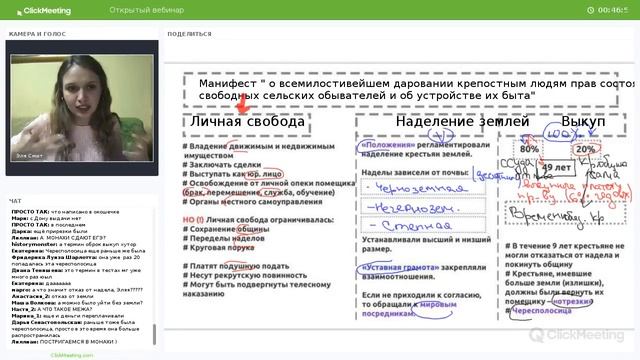Screen dimensions: 640x360
Task: Click the presenter name label on the webcam
Action: pyautogui.click(x=29, y=156)
